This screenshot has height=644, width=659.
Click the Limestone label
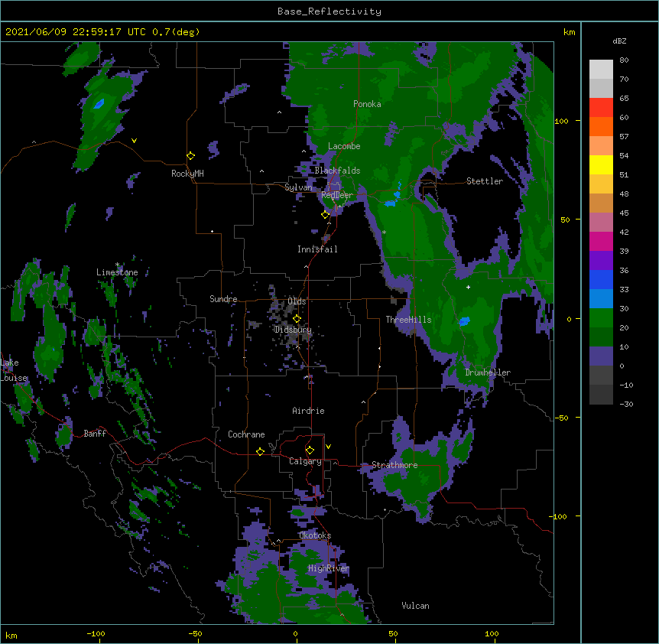[117, 272]
